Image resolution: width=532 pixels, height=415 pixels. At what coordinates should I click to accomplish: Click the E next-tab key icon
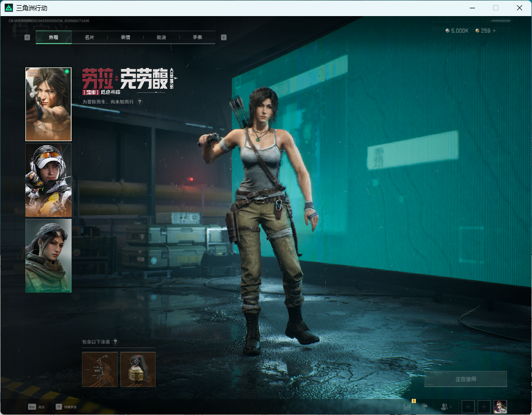(x=223, y=37)
